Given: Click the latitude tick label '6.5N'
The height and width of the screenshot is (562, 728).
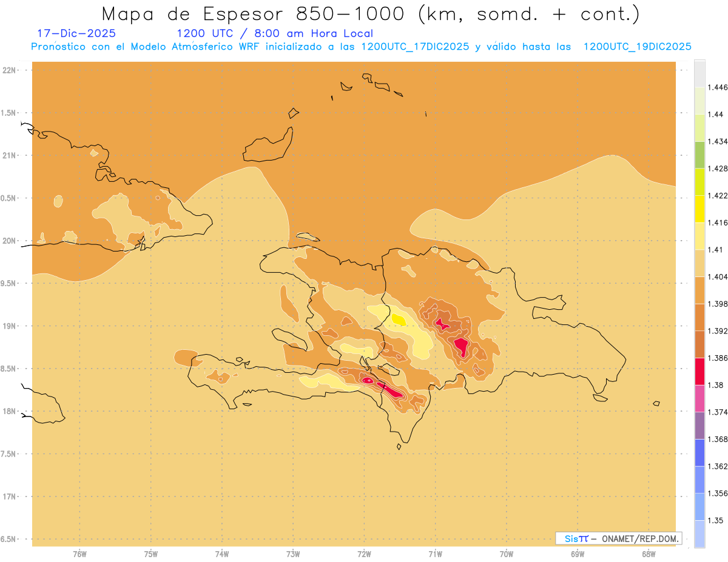Looking at the screenshot, I should [8, 539].
